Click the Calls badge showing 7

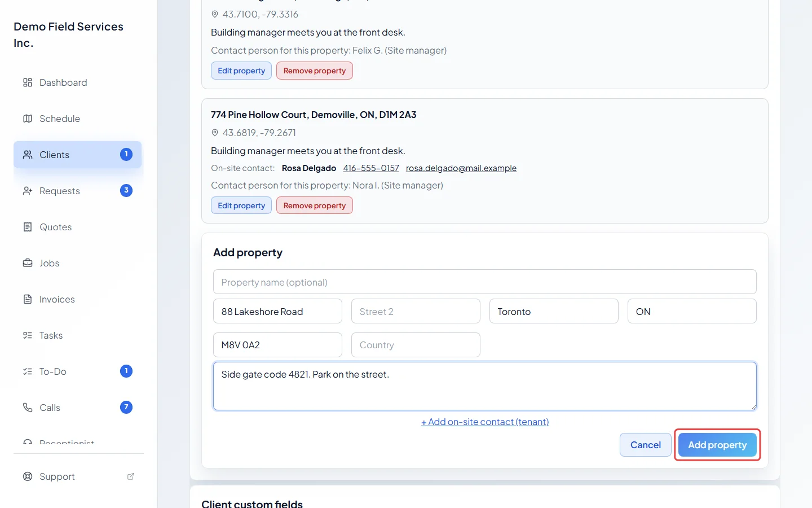[126, 407]
